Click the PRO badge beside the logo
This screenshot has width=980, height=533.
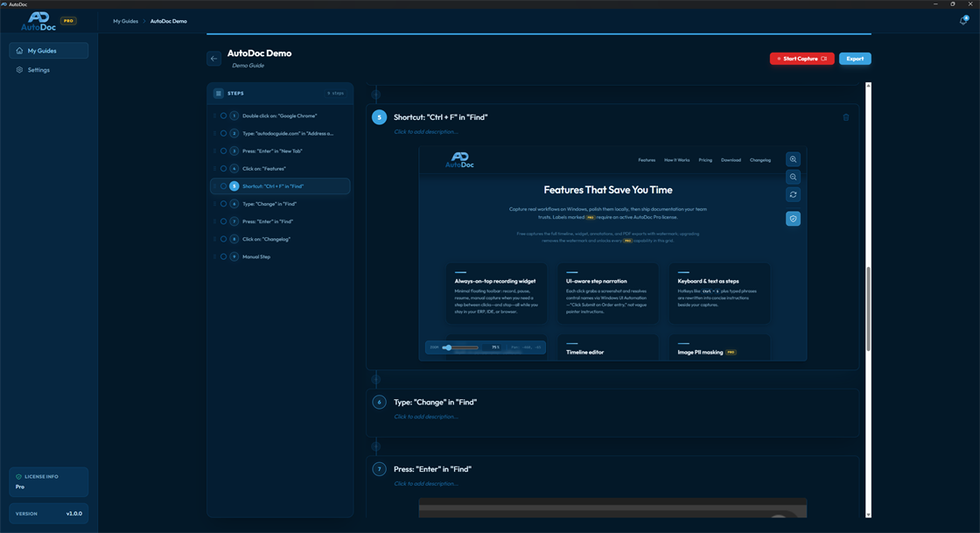point(68,21)
